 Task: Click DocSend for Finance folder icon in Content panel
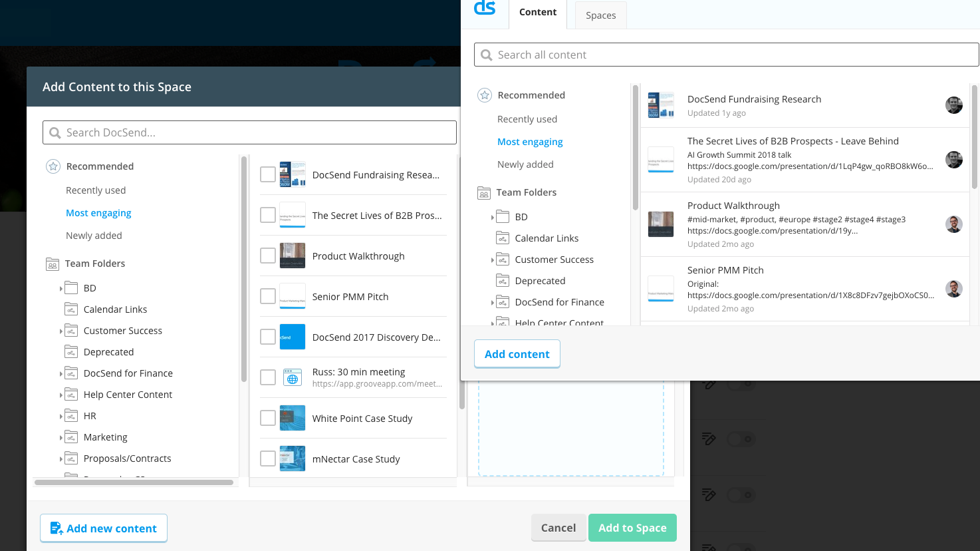tap(503, 302)
